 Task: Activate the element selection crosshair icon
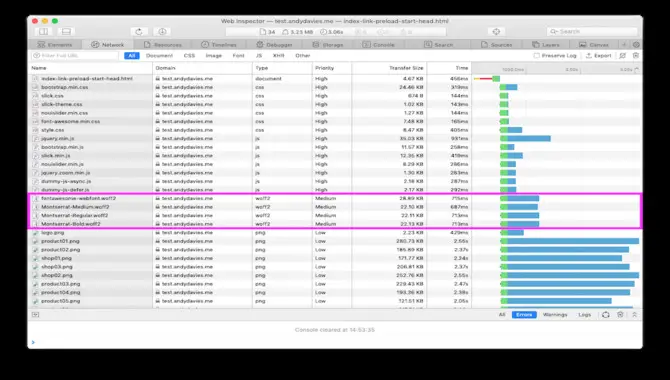pyautogui.click(x=496, y=32)
